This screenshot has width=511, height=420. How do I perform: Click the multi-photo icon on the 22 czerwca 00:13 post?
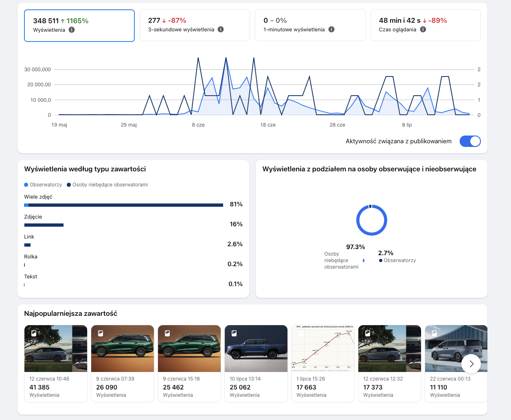coord(434,333)
